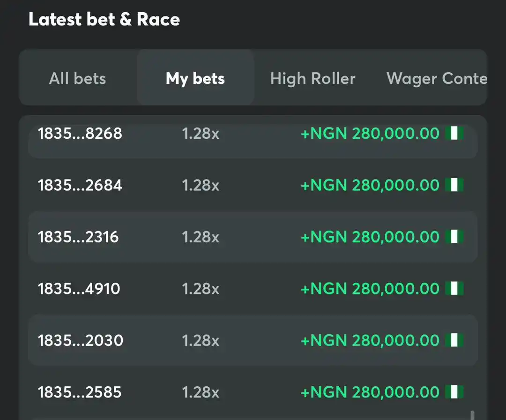Open the High Roller tab
This screenshot has width=506, height=420.
(313, 78)
